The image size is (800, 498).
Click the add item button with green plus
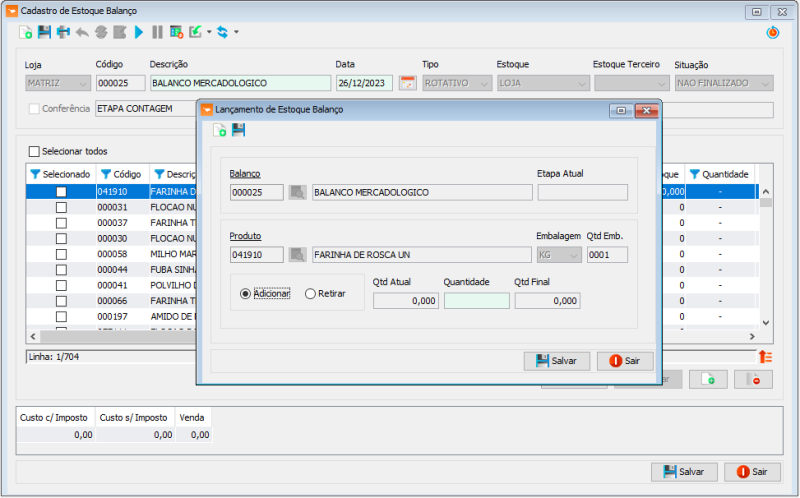coord(708,380)
